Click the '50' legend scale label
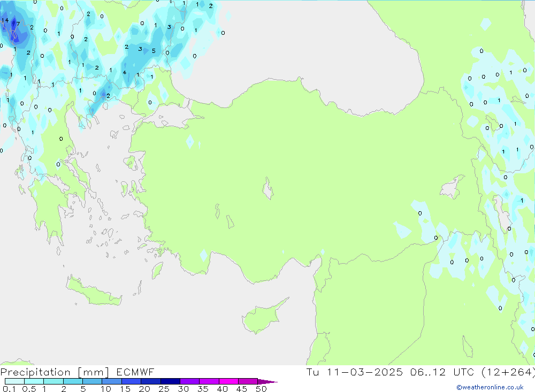 click(x=261, y=389)
